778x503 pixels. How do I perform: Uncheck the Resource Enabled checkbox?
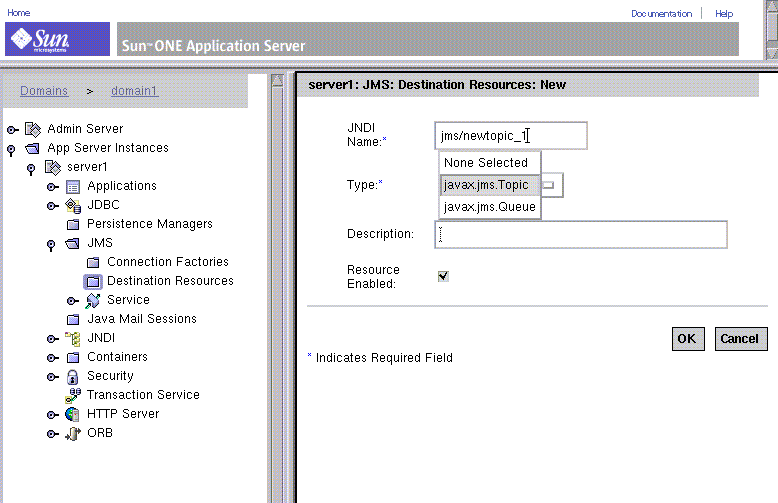click(443, 276)
